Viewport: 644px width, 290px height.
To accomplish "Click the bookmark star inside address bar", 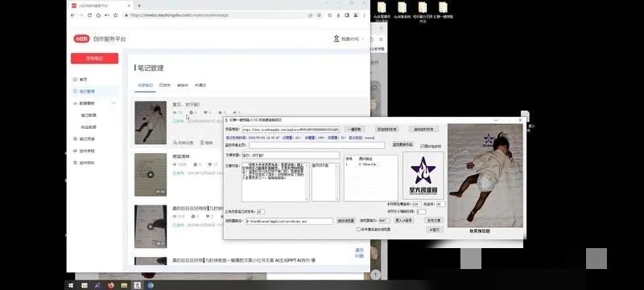I will [319, 15].
